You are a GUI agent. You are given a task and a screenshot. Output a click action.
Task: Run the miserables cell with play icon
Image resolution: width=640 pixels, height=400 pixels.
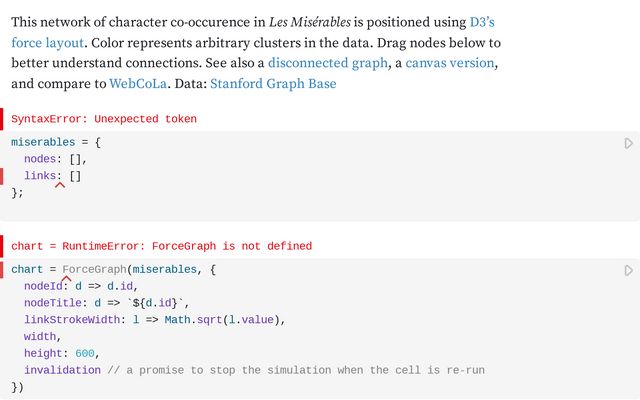[628, 144]
